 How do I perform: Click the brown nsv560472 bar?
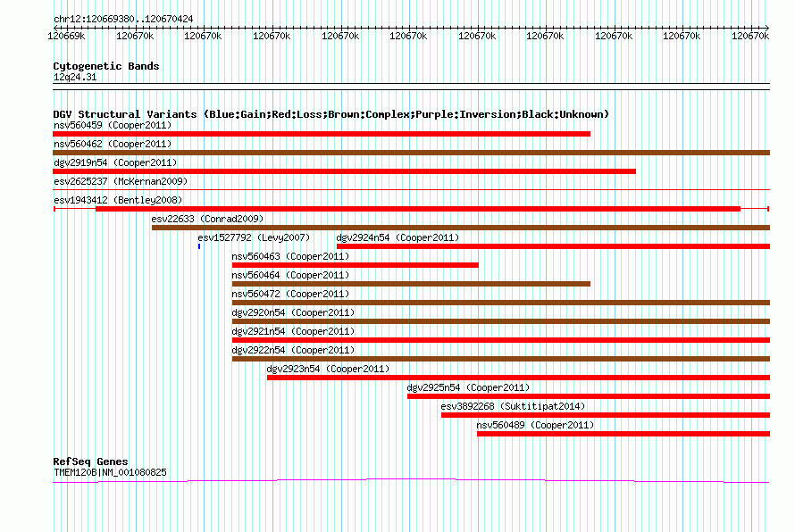[x=501, y=303]
